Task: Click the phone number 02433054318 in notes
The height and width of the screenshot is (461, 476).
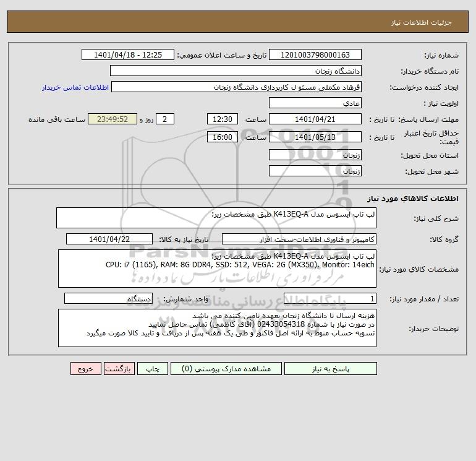Action: tap(281, 324)
